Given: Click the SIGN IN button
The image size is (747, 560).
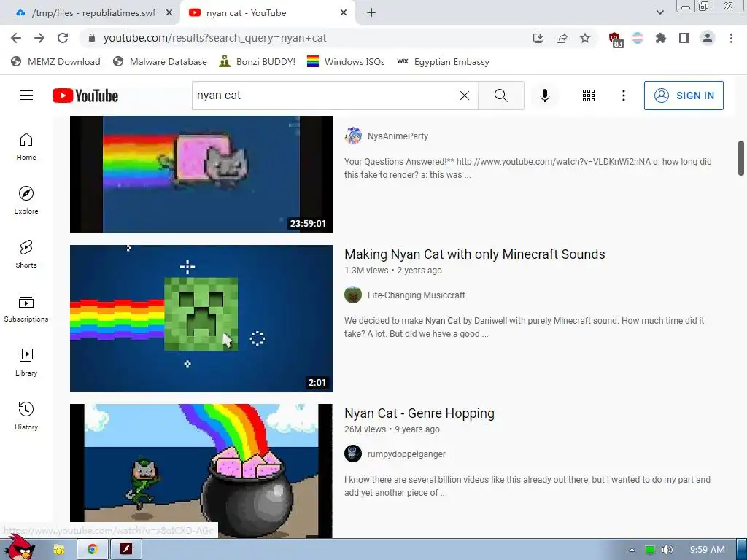Looking at the screenshot, I should (684, 96).
